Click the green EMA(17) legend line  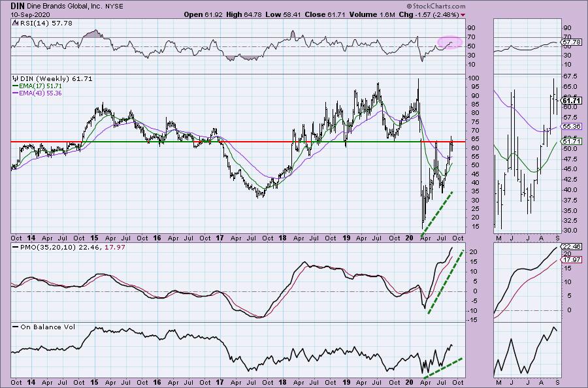click(x=16, y=86)
